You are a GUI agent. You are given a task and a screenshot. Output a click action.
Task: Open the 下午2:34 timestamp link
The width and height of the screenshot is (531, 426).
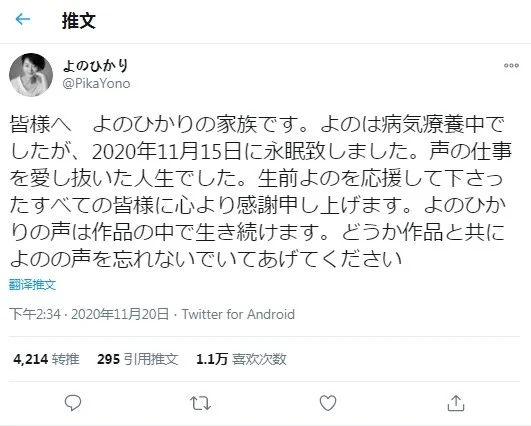(x=35, y=314)
